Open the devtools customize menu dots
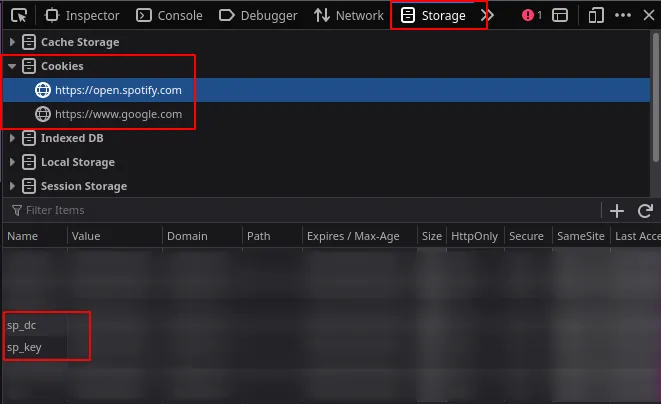Image resolution: width=661 pixels, height=404 pixels. [x=623, y=16]
